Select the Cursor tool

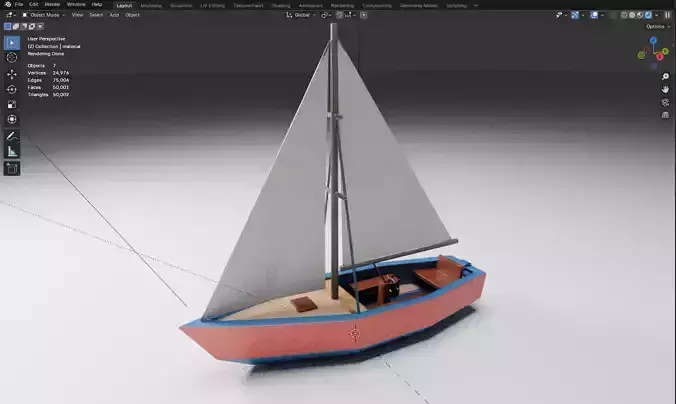point(12,58)
